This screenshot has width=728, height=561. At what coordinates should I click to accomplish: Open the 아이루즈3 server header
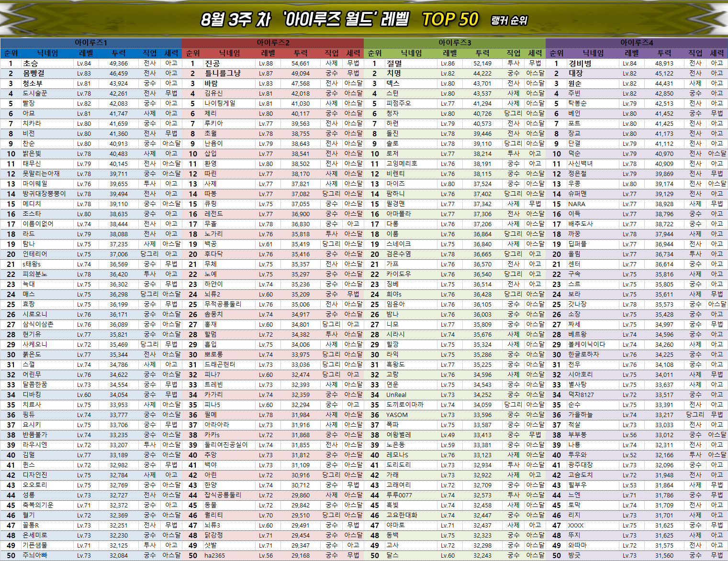(x=455, y=43)
